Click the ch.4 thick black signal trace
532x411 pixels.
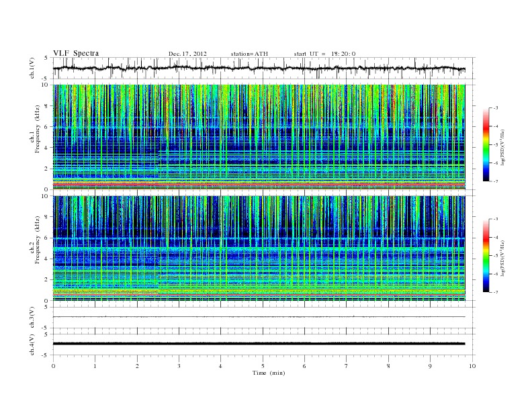click(259, 344)
